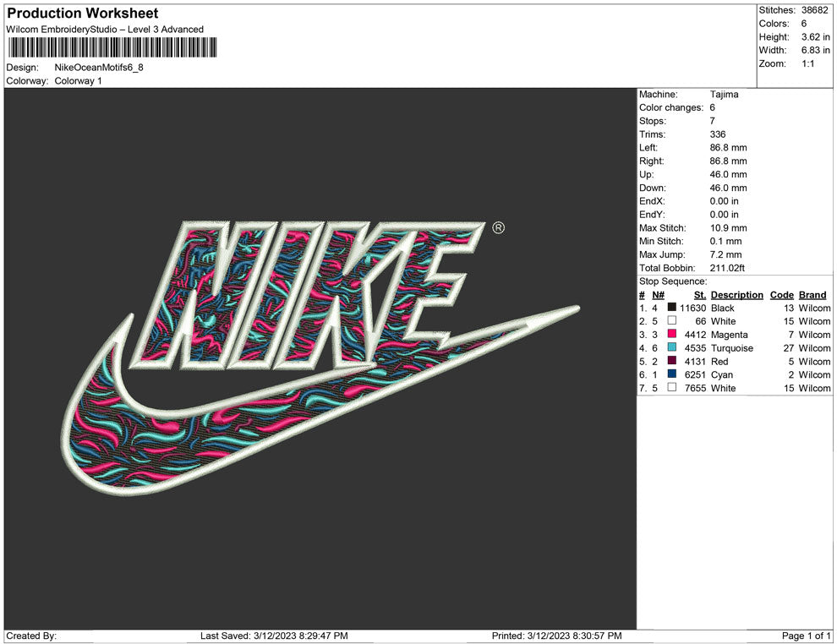Viewport: 837px width, 644px height.
Task: Click the Total Bobbin value '211.02ft'
Action: (x=727, y=268)
